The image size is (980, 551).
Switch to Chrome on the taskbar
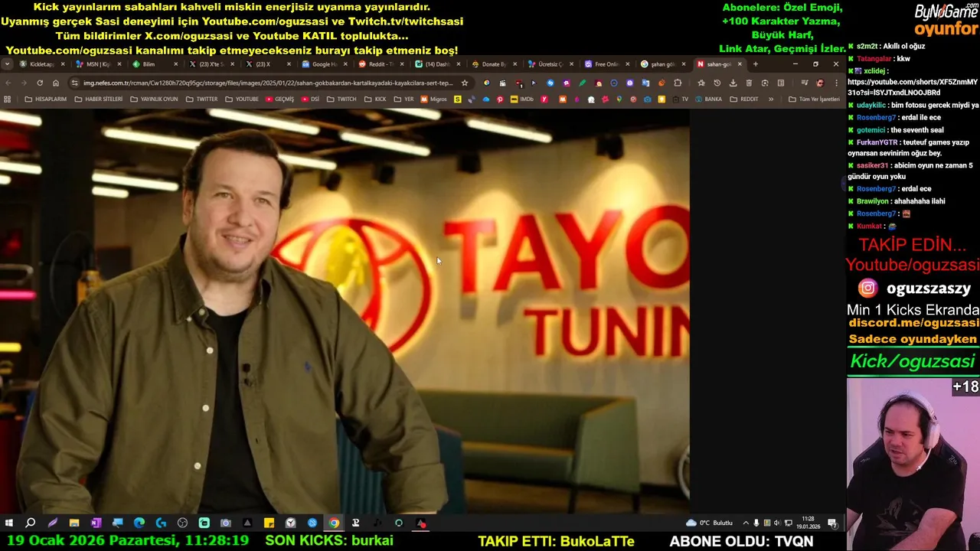click(334, 523)
